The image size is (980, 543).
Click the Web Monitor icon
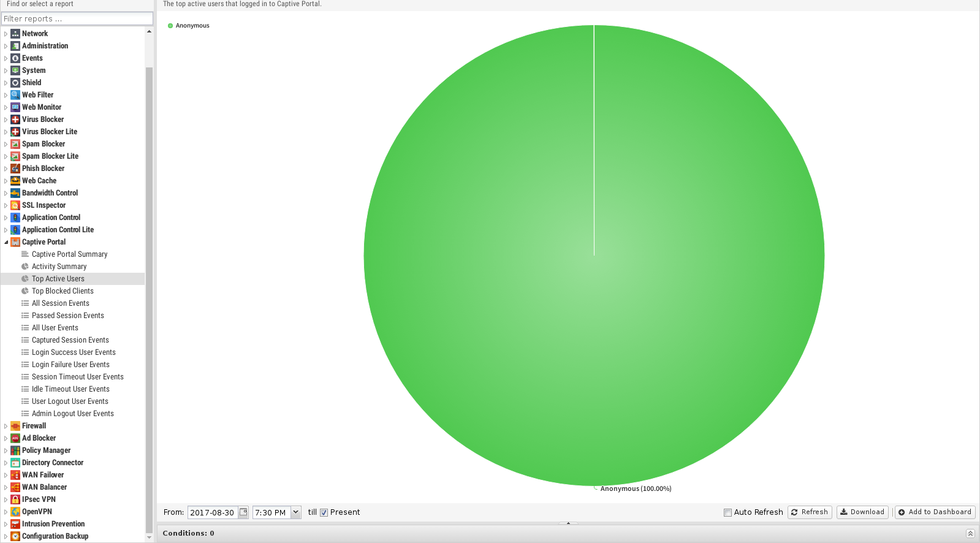[15, 107]
